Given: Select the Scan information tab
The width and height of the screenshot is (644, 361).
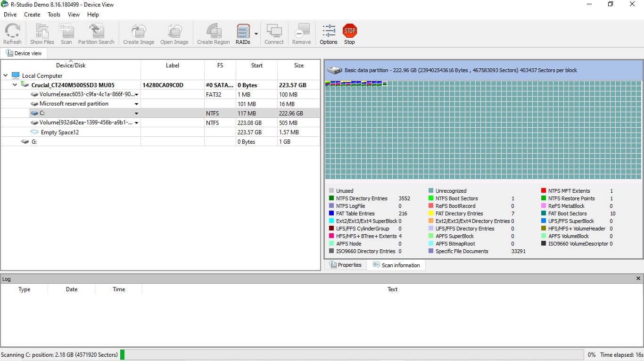Looking at the screenshot, I should click(396, 265).
